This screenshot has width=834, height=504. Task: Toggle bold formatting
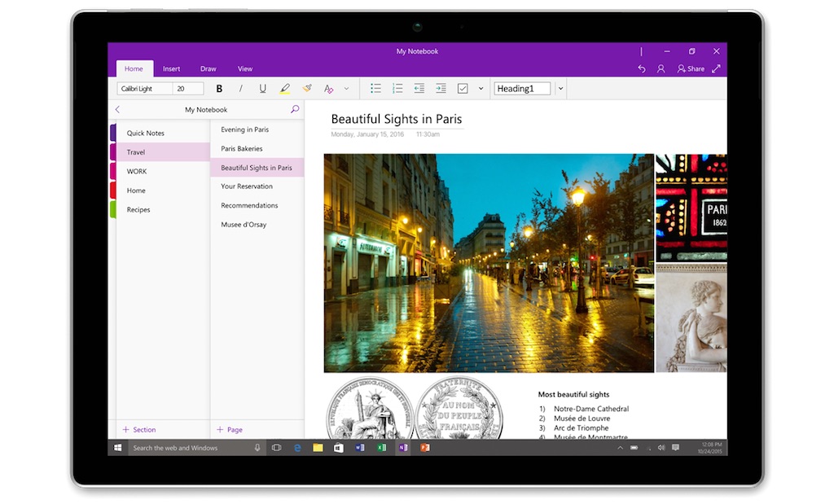[x=219, y=89]
